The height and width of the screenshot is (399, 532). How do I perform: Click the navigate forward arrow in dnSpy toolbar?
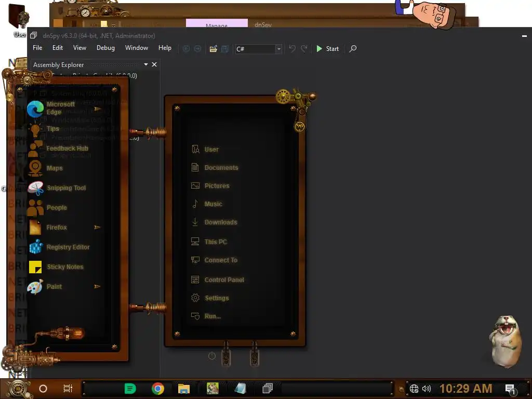pos(197,49)
